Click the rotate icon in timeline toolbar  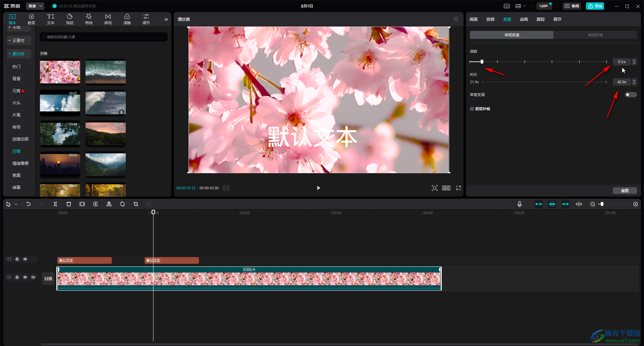(x=122, y=204)
